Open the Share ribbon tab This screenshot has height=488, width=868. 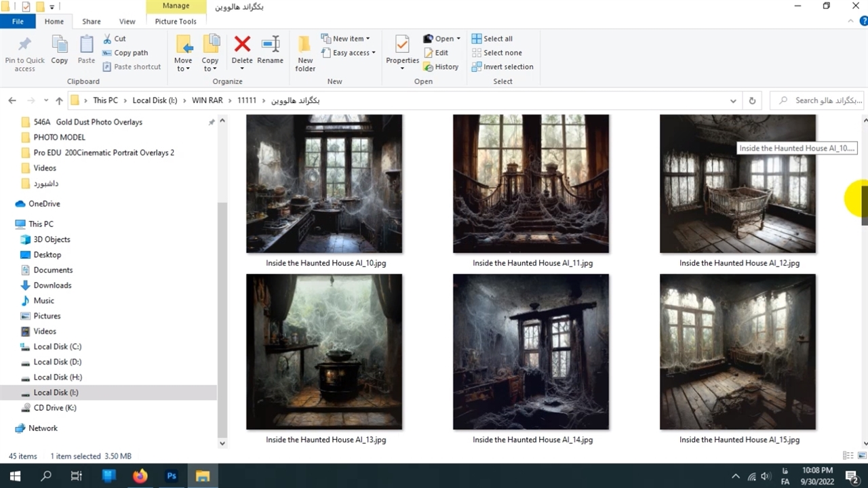(92, 22)
